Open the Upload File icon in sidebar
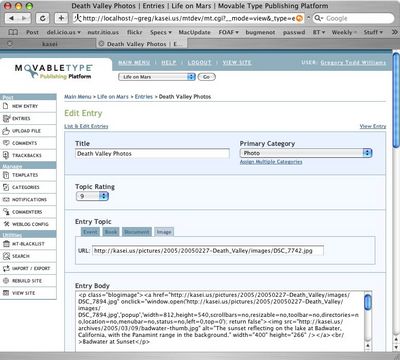The height and width of the screenshot is (360, 400). pos(6,131)
